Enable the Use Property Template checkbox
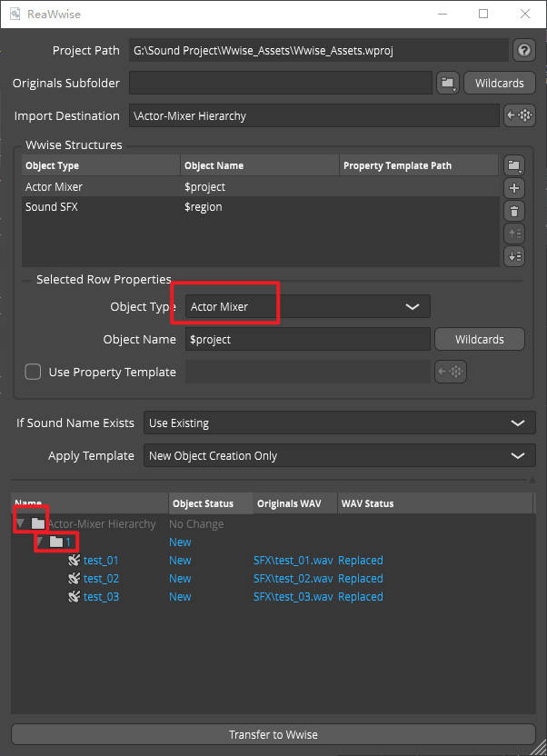 (x=33, y=372)
